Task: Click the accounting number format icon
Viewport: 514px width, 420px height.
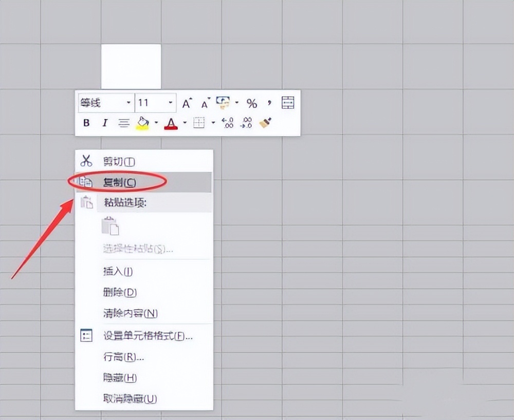Action: tap(223, 103)
